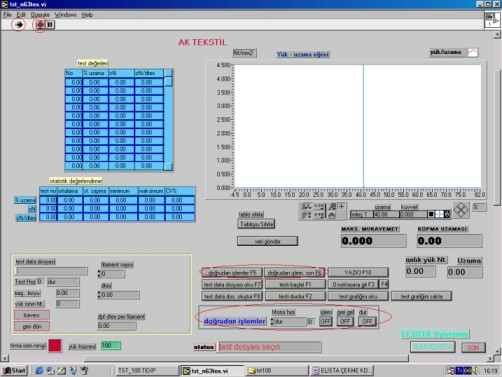
Task: Click the filament sayısı increment arrows
Action: tap(99, 274)
